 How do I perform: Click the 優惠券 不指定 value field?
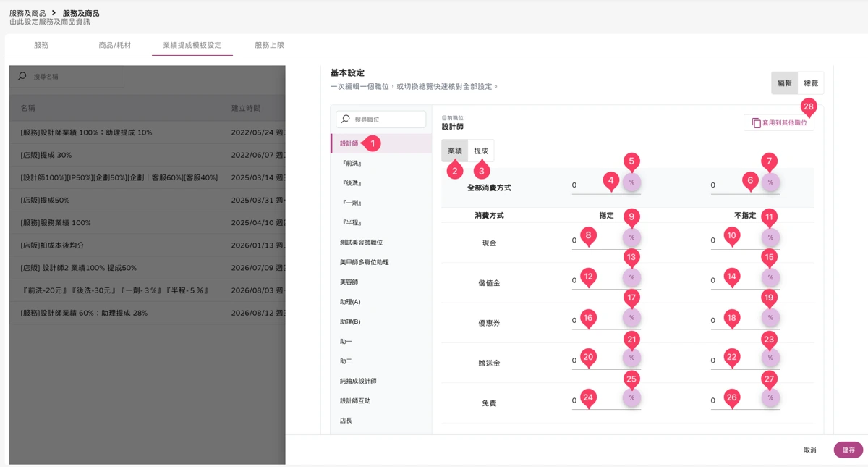coord(735,320)
